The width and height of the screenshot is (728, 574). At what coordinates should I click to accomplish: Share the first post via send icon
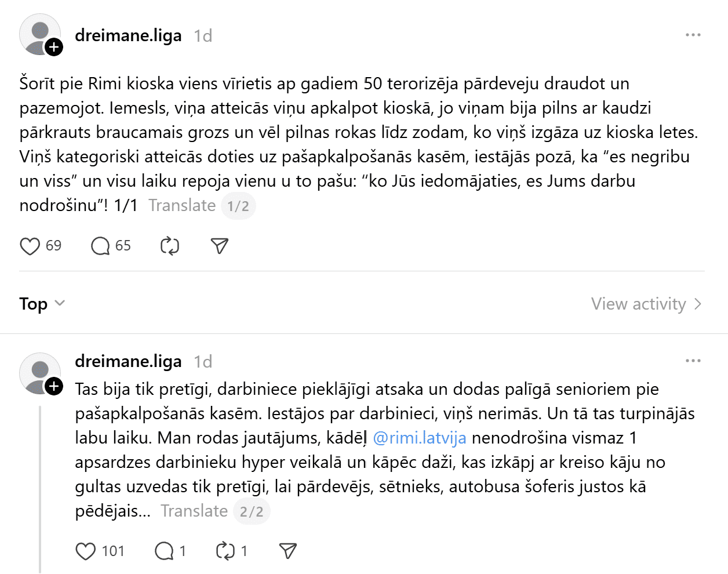point(220,246)
